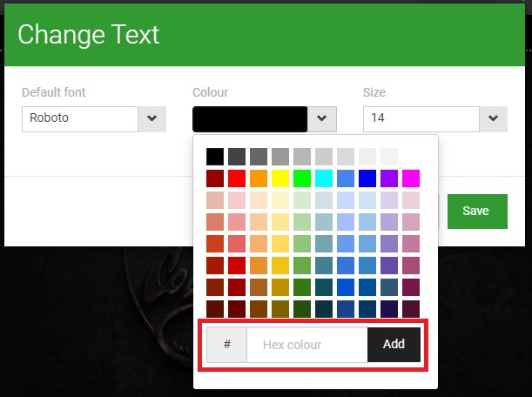Choose the pure blue swatch in vivid row
Screen dimensions: 532x397
[367, 178]
